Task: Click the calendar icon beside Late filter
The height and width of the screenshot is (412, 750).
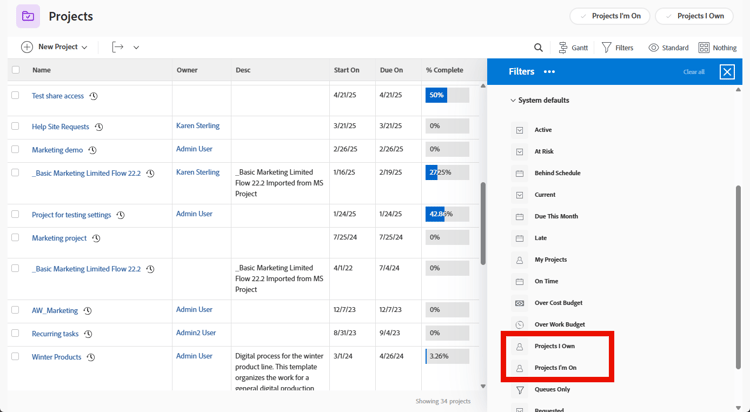Action: coord(519,238)
